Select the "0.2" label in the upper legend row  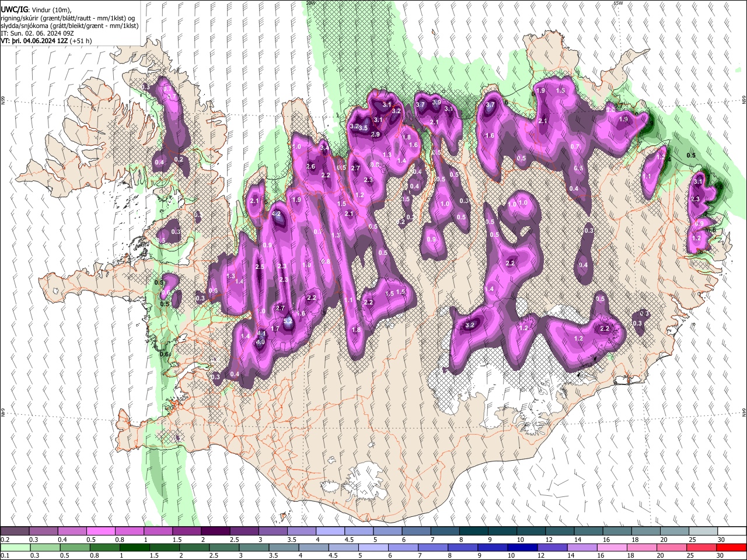(x=5, y=540)
